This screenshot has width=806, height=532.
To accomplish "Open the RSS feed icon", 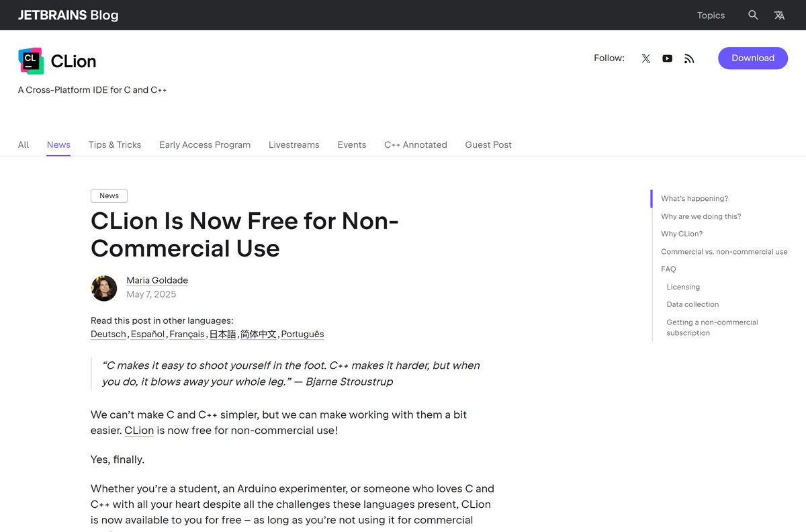I will [689, 58].
